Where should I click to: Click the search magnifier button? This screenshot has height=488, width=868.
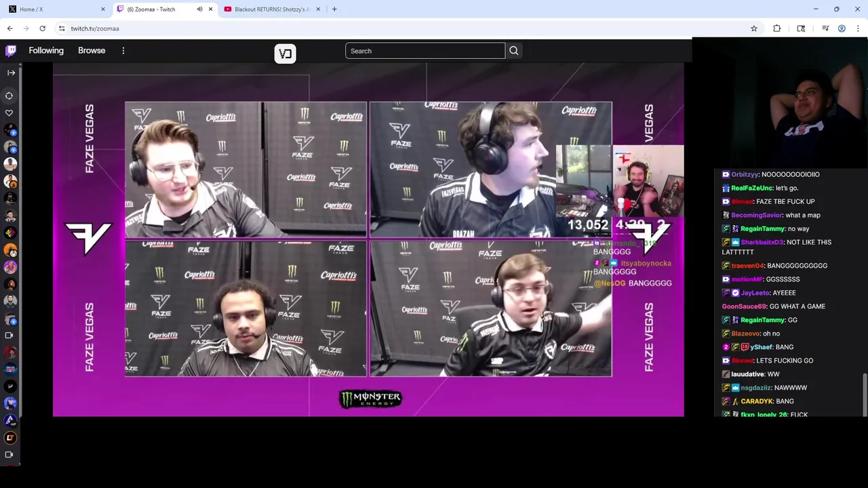coord(514,51)
